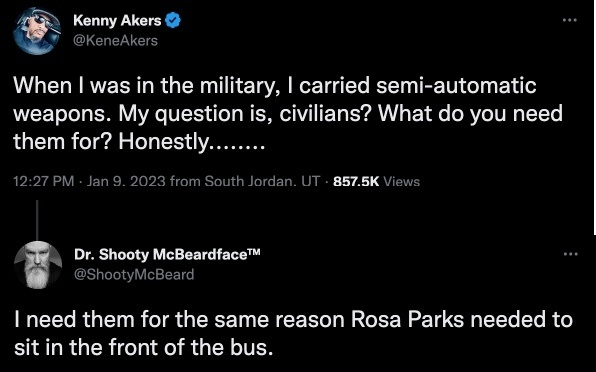Viewport: 596px width, 372px height.
Task: Click the word Honestly in the tweet
Action: click(x=163, y=142)
